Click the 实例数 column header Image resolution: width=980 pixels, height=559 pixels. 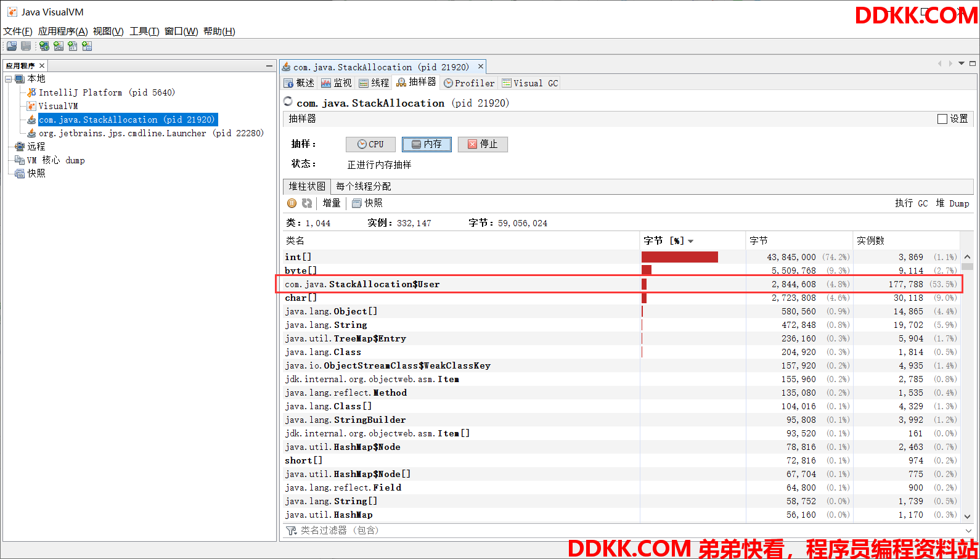pyautogui.click(x=906, y=241)
